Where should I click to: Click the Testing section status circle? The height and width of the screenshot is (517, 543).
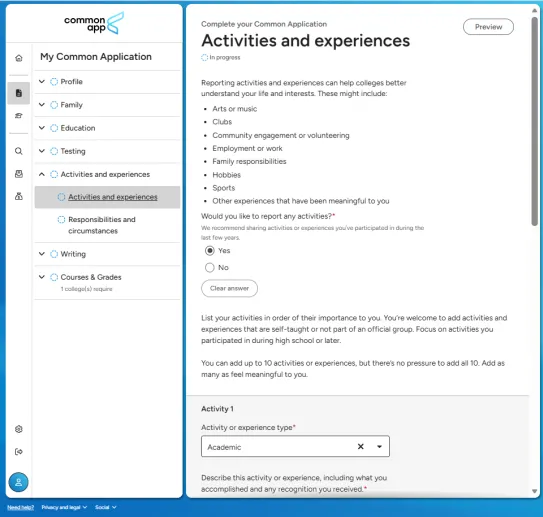(x=54, y=151)
